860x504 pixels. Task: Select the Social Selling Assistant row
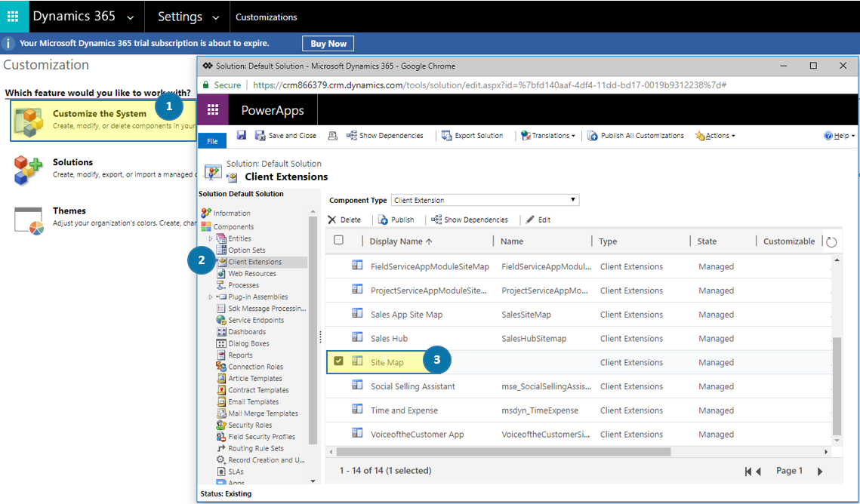click(578, 386)
